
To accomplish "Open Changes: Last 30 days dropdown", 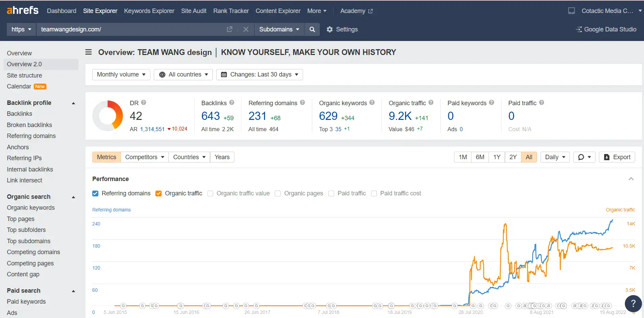I will click(260, 74).
